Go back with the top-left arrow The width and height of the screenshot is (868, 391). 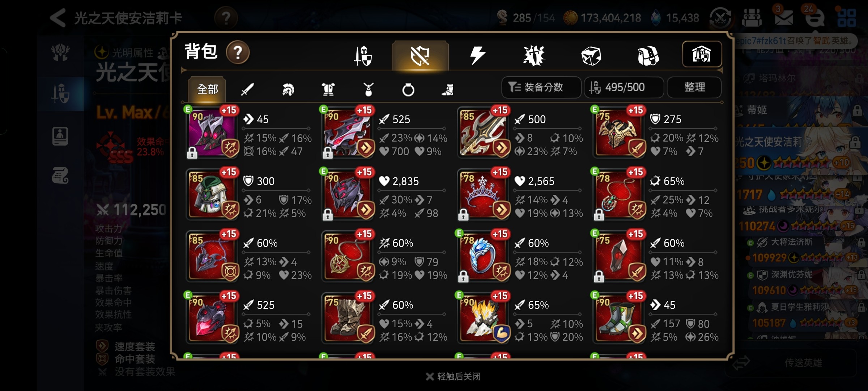(x=58, y=18)
